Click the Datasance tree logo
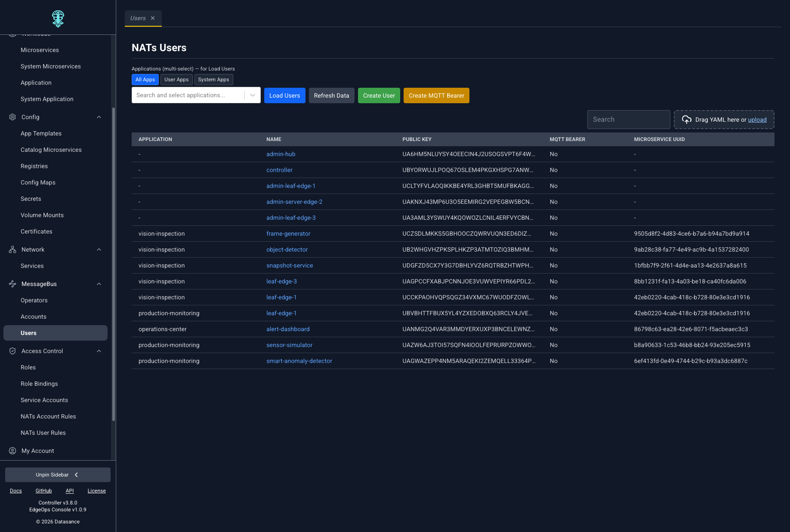The width and height of the screenshot is (790, 532). (x=58, y=18)
